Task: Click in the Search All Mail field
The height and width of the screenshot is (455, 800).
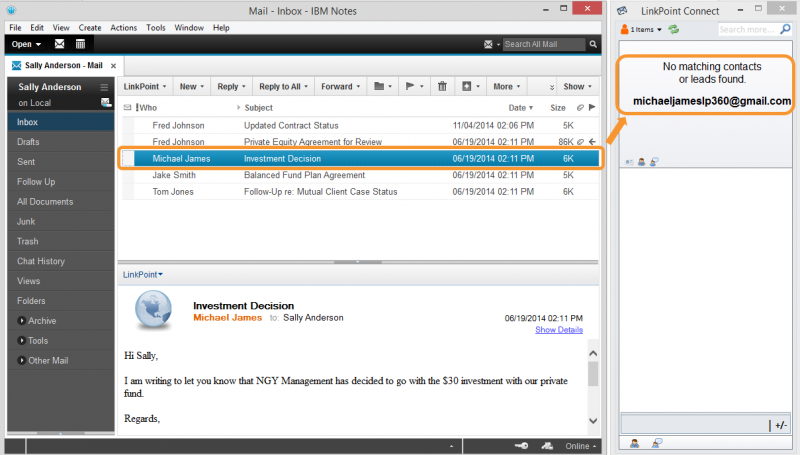Action: click(544, 44)
